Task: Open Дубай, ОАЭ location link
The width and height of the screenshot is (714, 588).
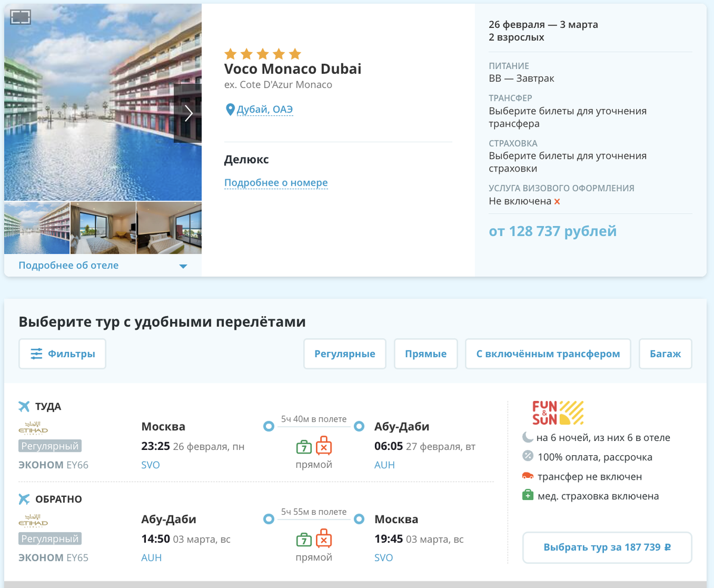Action: click(265, 110)
